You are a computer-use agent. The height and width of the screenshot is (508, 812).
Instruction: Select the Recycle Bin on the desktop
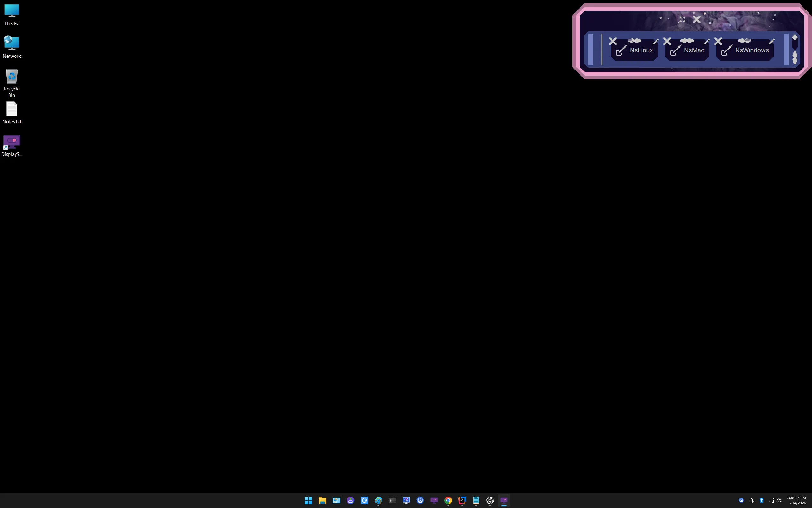pyautogui.click(x=12, y=83)
